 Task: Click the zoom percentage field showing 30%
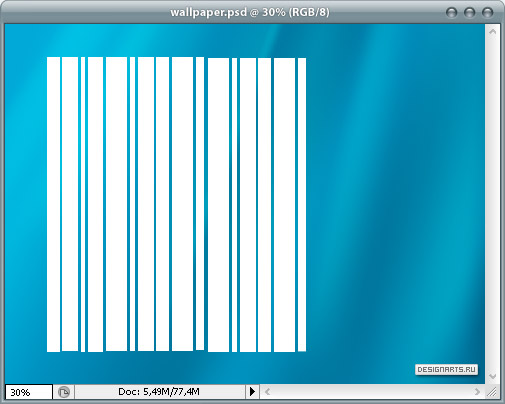pyautogui.click(x=29, y=392)
